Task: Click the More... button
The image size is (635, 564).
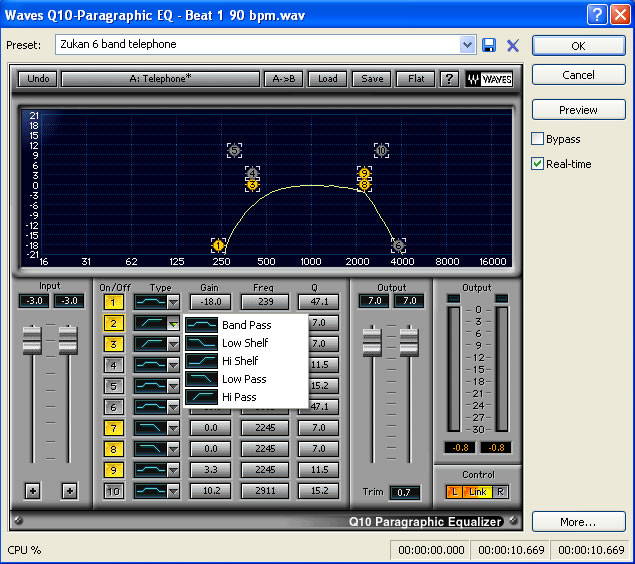Action: tap(578, 521)
